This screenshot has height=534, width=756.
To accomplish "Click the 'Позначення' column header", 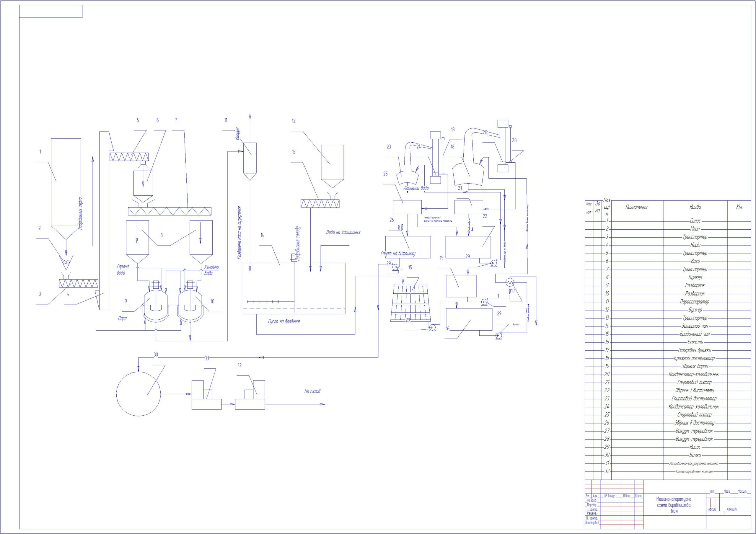I will click(x=636, y=207).
